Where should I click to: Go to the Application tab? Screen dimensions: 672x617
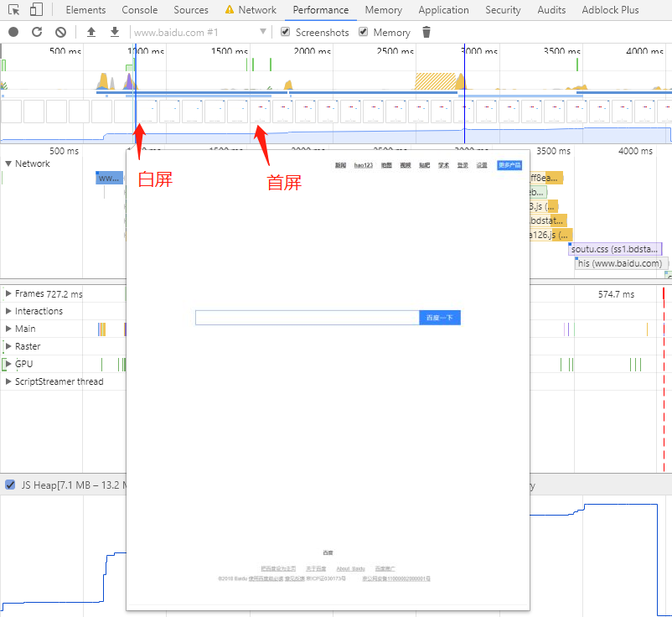(x=443, y=10)
